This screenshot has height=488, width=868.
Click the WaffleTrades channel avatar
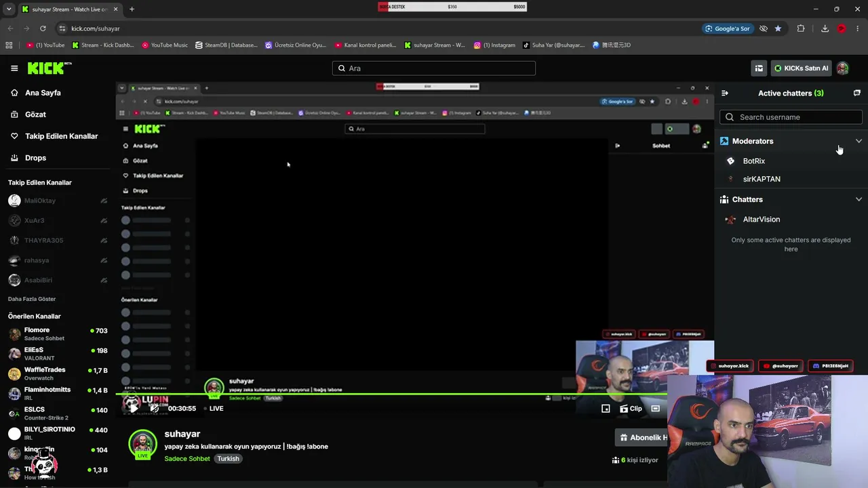14,374
